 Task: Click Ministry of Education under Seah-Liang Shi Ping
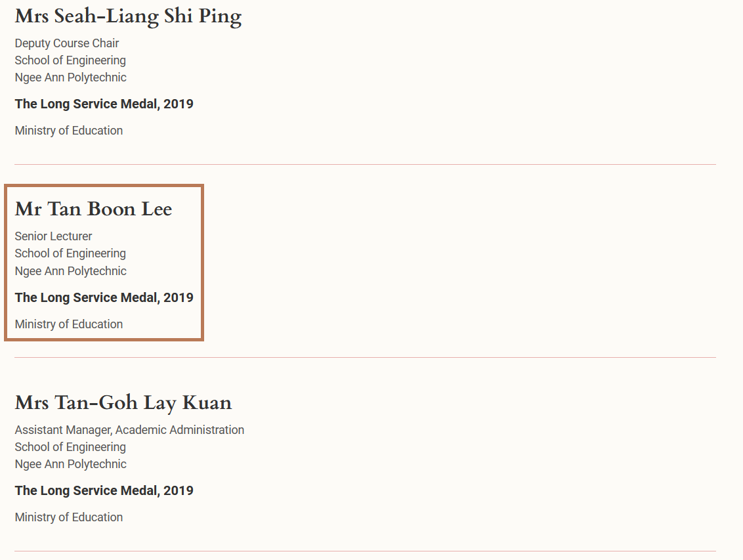(x=69, y=130)
